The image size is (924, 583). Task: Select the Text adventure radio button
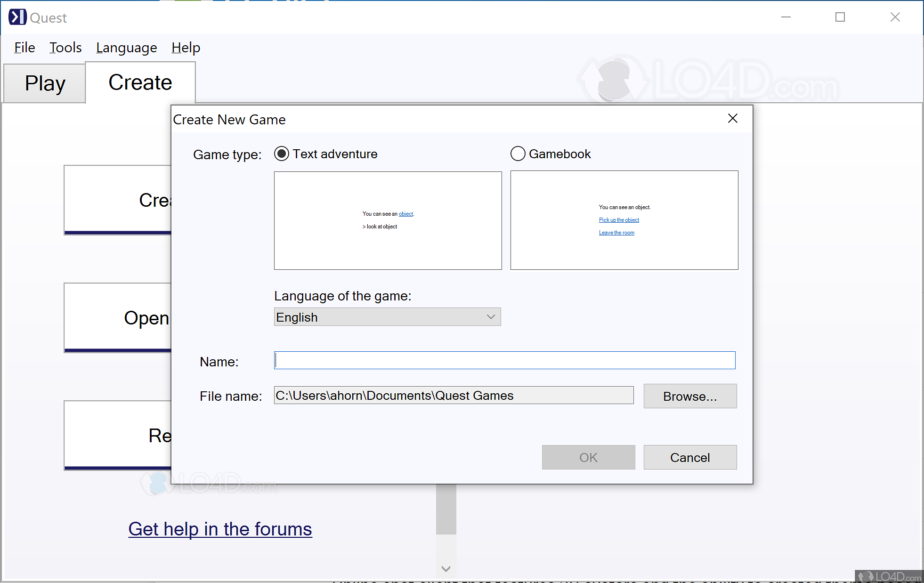pyautogui.click(x=282, y=154)
